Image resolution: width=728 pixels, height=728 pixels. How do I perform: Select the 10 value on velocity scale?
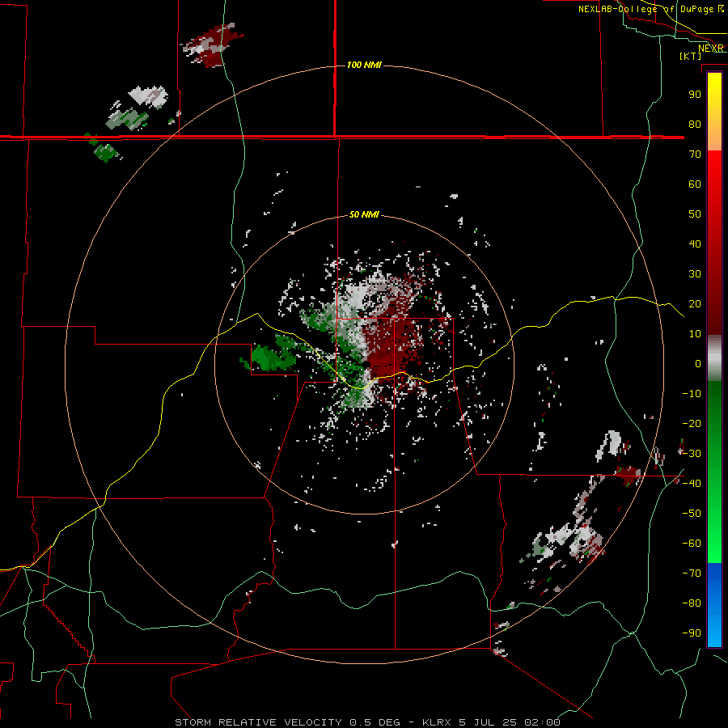[x=695, y=334]
